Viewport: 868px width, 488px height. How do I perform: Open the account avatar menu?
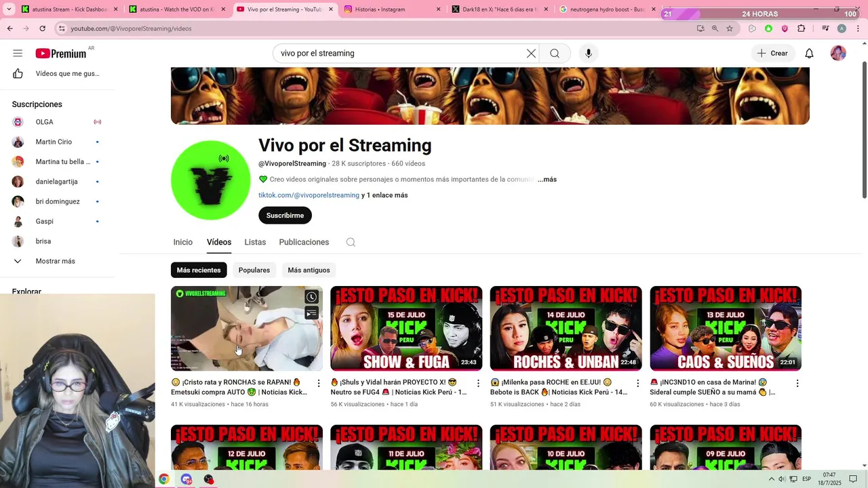click(838, 54)
